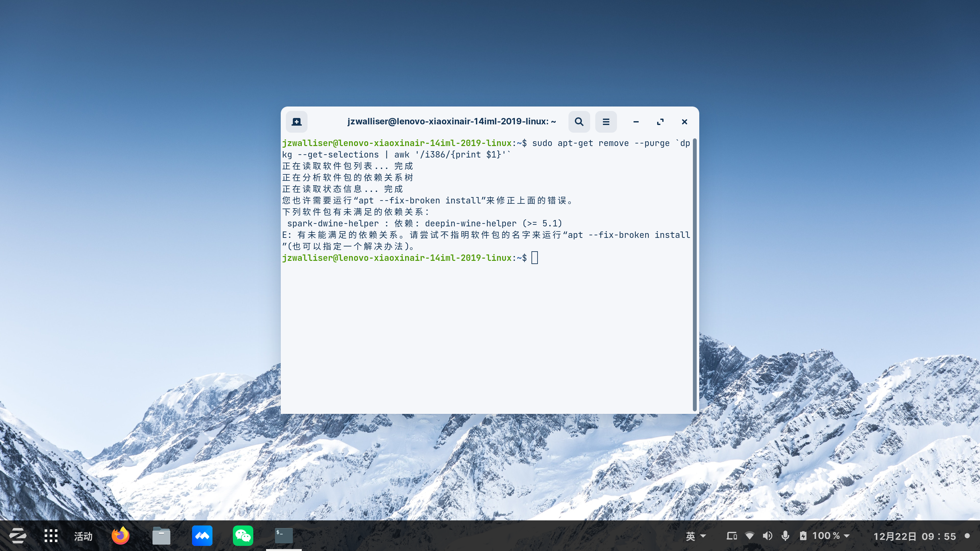
Task: Click the 'E: 有未能满足的依赖关系' error line
Action: click(x=486, y=235)
